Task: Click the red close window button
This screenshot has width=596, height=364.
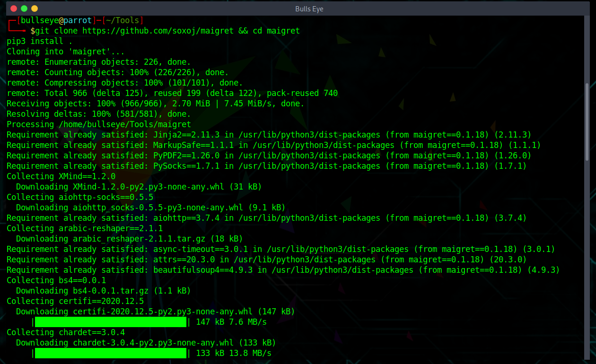Action: (13, 9)
